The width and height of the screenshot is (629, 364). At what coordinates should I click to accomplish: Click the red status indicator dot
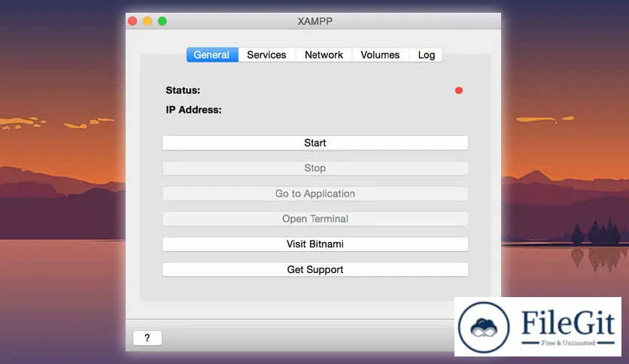(459, 90)
